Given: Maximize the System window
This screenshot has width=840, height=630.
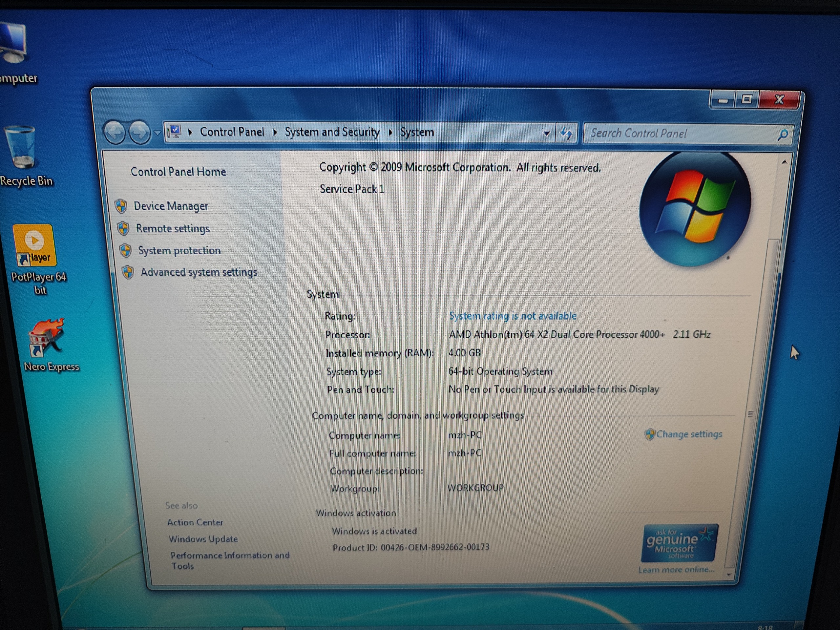Looking at the screenshot, I should point(746,100).
